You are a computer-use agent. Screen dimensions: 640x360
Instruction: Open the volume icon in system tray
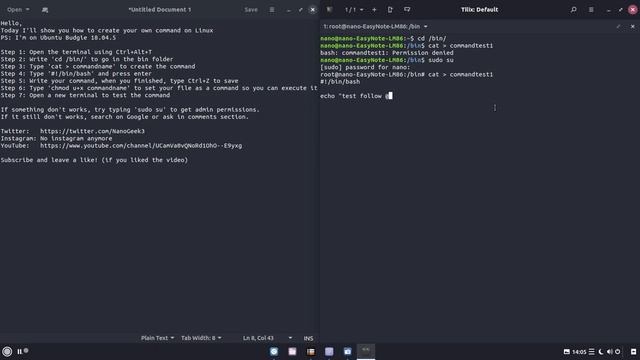point(609,351)
